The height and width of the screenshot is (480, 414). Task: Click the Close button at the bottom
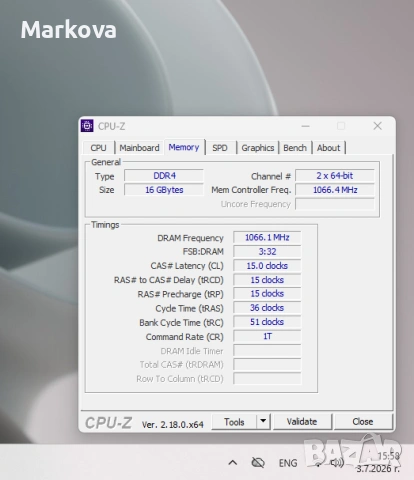(363, 422)
